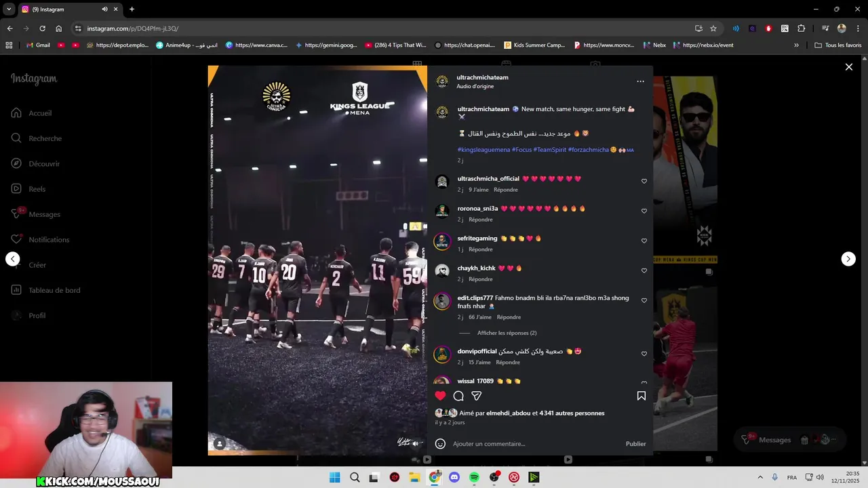Reply to donvipofficial via Répondre
The image size is (868, 488).
tap(507, 363)
